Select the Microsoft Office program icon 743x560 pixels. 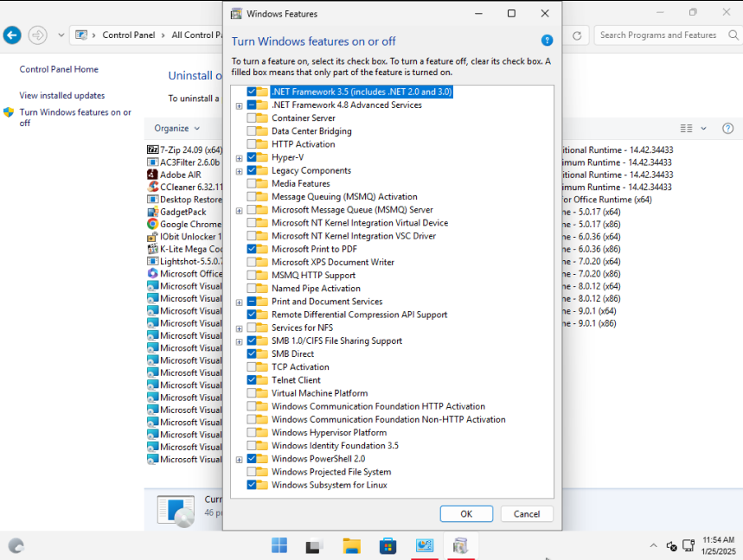(x=152, y=273)
